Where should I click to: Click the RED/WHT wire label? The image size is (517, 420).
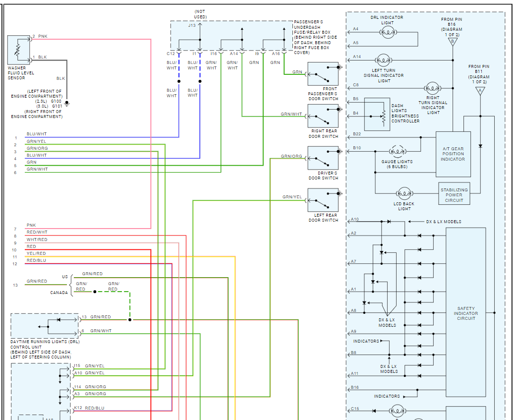click(x=37, y=232)
